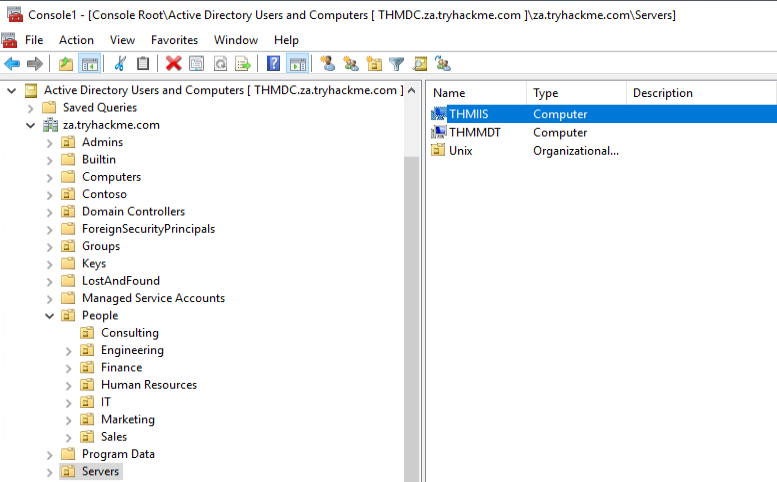Screen dimensions: 777x482
Task: Click the Create new user icon
Action: tap(327, 64)
